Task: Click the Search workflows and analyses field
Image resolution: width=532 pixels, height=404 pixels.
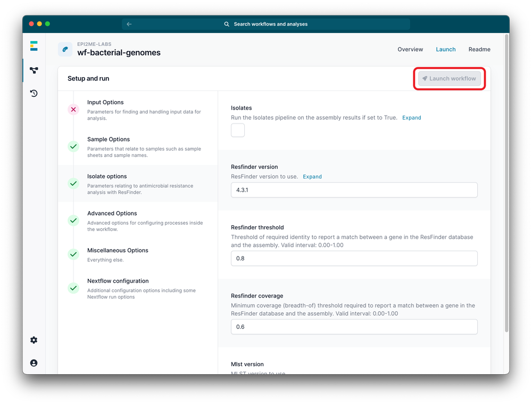Action: pos(266,24)
